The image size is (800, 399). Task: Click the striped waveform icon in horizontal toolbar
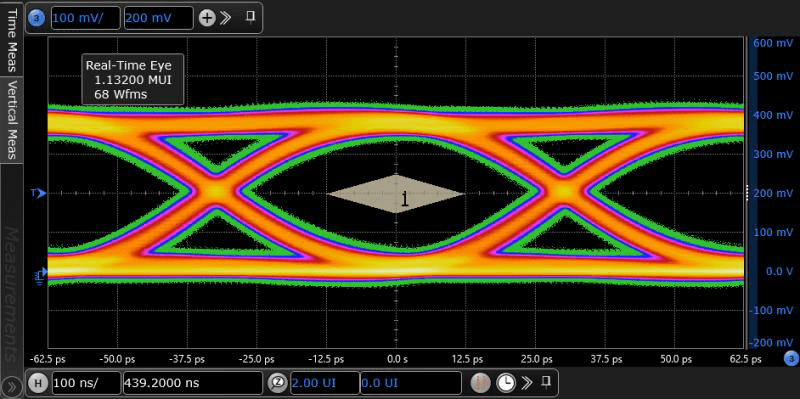pos(481,382)
